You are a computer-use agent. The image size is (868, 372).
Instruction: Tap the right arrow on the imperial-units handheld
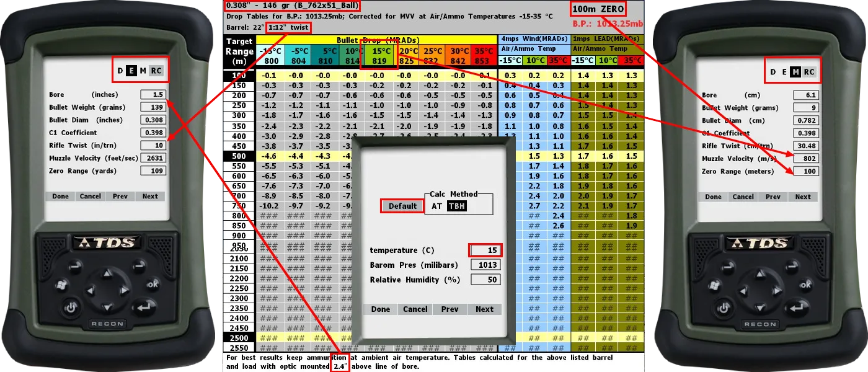coord(124,290)
